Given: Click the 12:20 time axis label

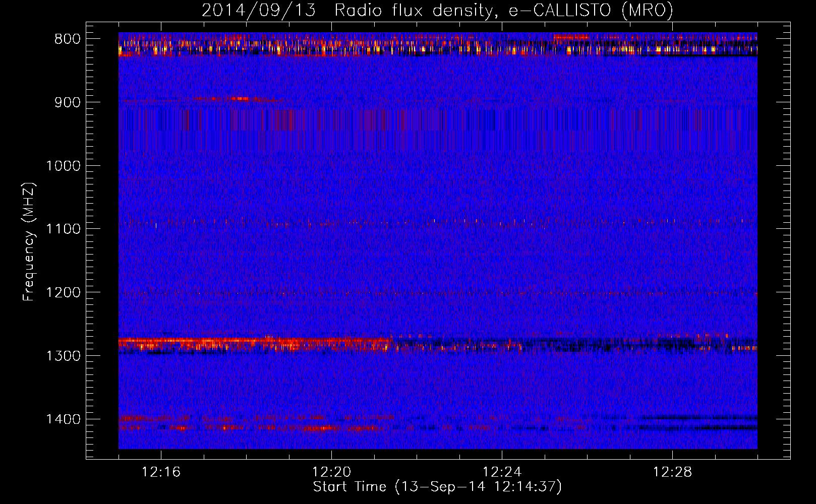Looking at the screenshot, I should [x=331, y=472].
